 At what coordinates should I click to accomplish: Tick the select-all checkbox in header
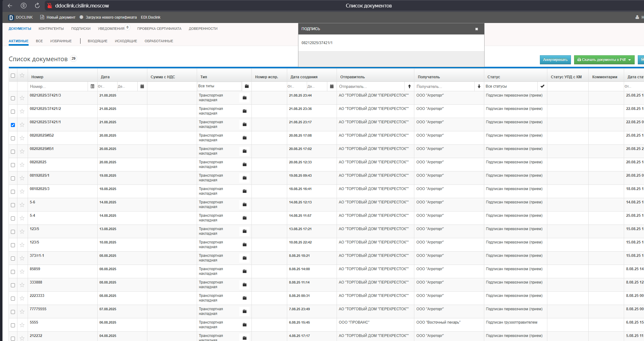[13, 75]
